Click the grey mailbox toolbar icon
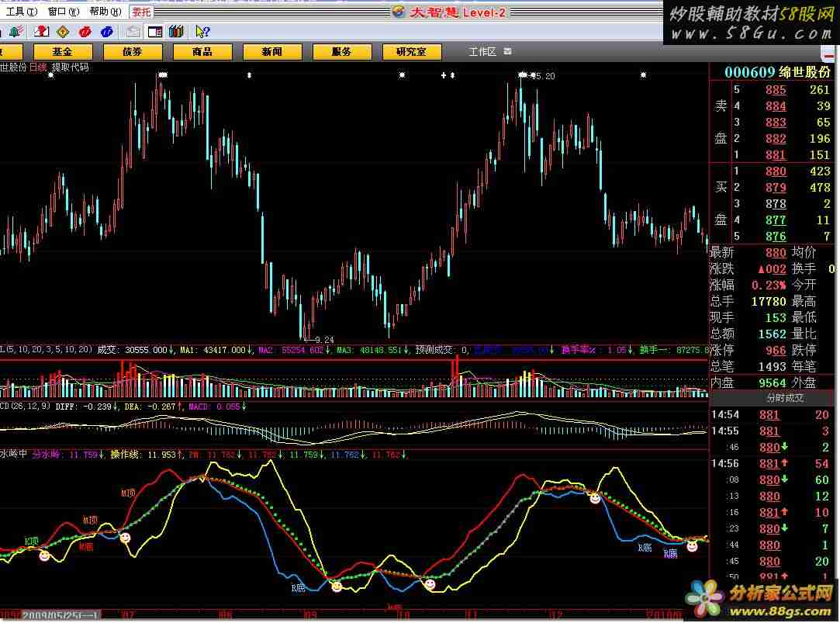840x623 pixels. 133,32
